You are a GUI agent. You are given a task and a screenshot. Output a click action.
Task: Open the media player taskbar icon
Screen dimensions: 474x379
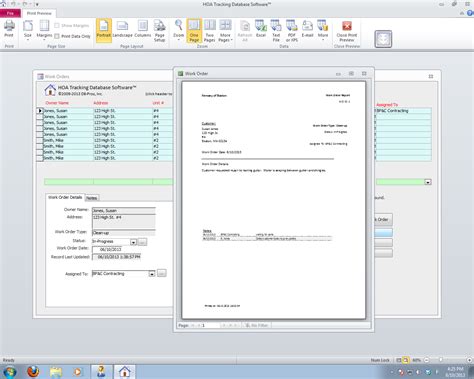click(78, 372)
